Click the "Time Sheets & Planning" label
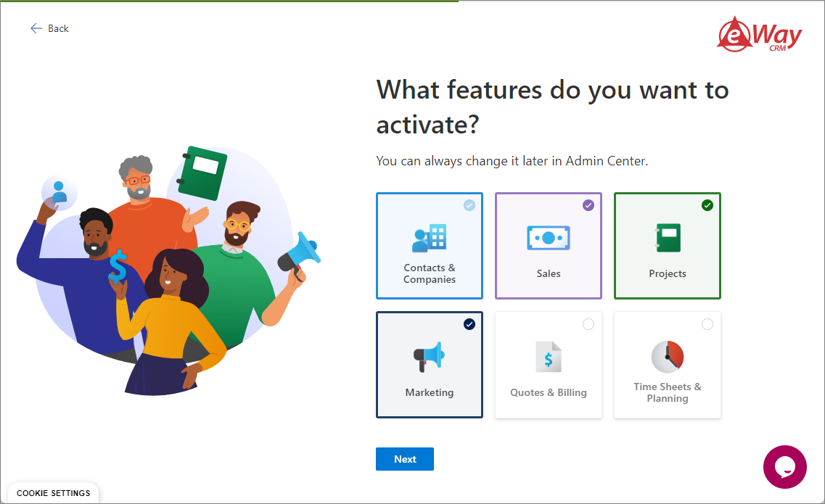Image resolution: width=825 pixels, height=504 pixels. [667, 392]
